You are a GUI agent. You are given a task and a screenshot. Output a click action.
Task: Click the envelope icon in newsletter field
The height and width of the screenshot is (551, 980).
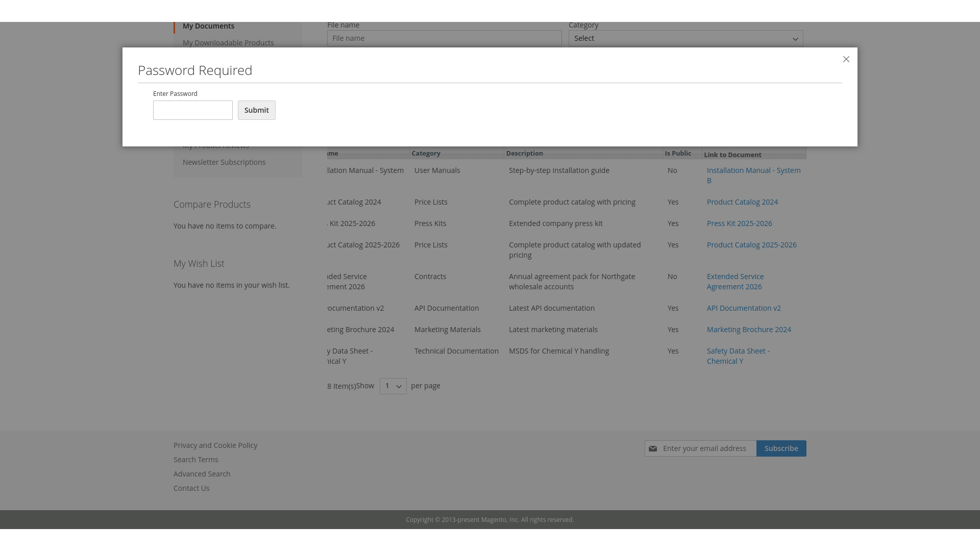(x=653, y=448)
